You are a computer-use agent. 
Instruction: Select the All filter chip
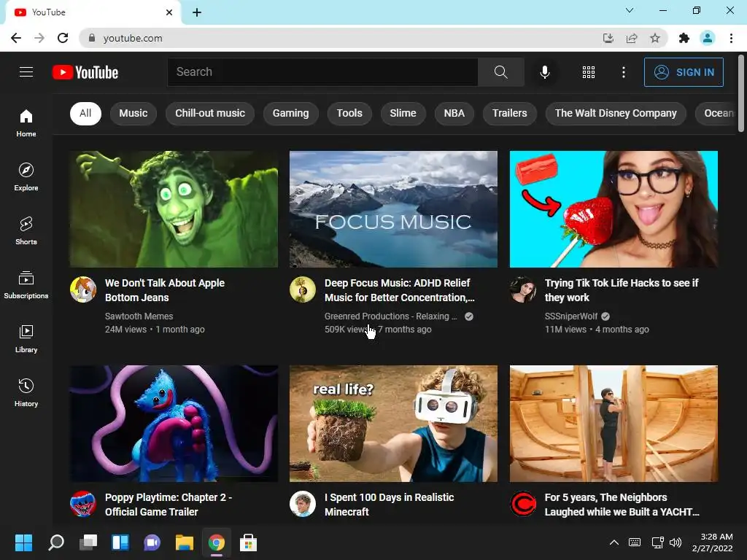click(85, 113)
